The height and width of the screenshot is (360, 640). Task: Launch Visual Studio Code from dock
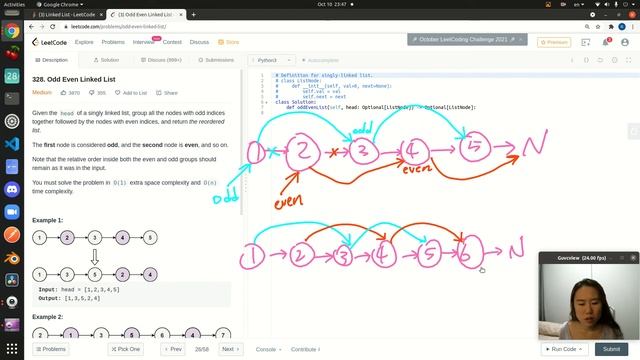tap(12, 144)
